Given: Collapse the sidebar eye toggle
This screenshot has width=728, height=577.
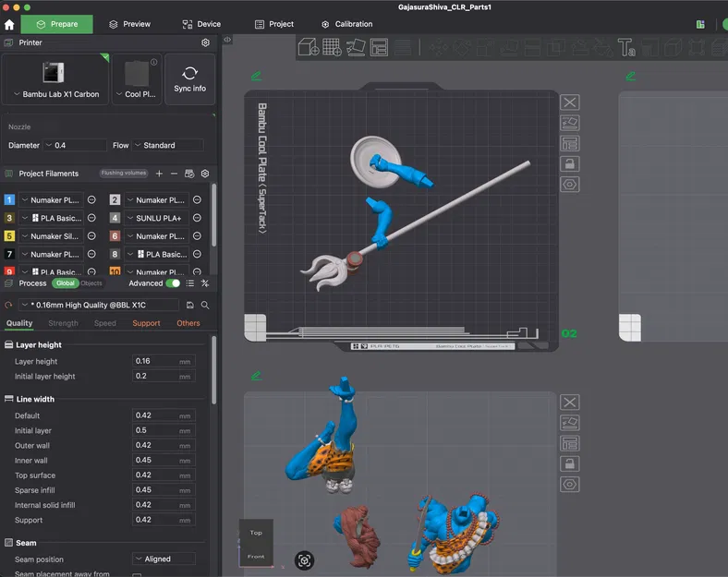Looking at the screenshot, I should pyautogui.click(x=227, y=40).
